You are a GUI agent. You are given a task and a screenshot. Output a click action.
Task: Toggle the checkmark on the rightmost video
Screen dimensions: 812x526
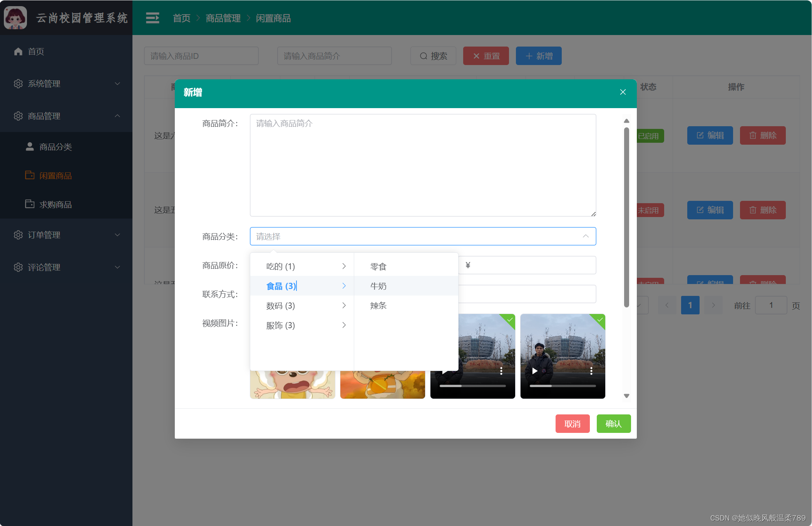600,320
